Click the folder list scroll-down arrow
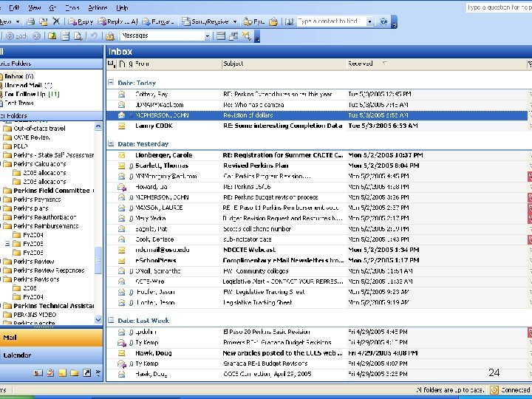Screen dimensions: 532x399 pos(98,319)
